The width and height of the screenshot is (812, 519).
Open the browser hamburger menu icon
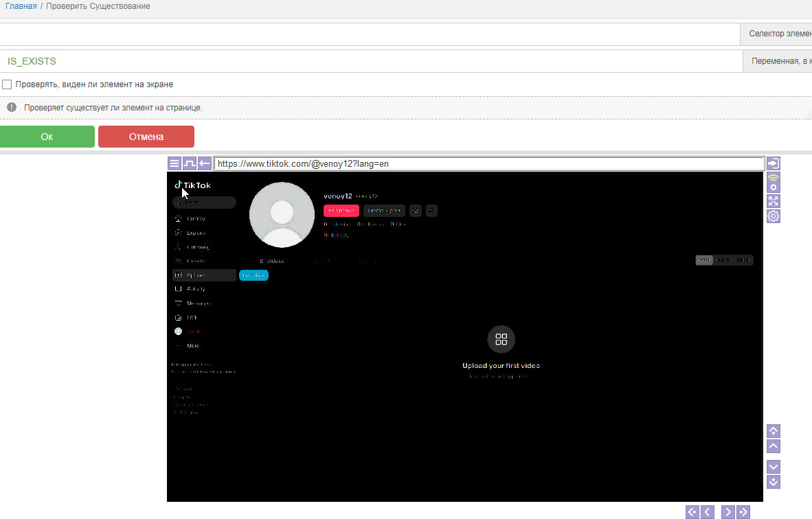coord(174,164)
